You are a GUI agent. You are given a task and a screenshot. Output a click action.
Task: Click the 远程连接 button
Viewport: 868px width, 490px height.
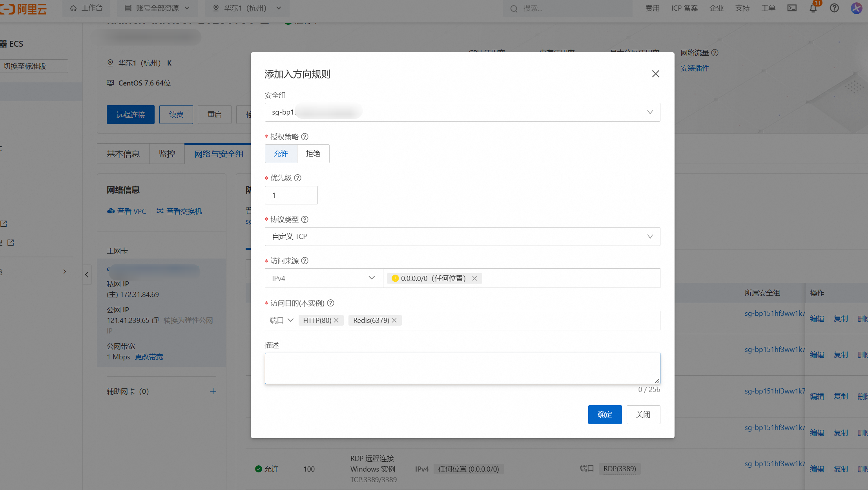pyautogui.click(x=131, y=115)
